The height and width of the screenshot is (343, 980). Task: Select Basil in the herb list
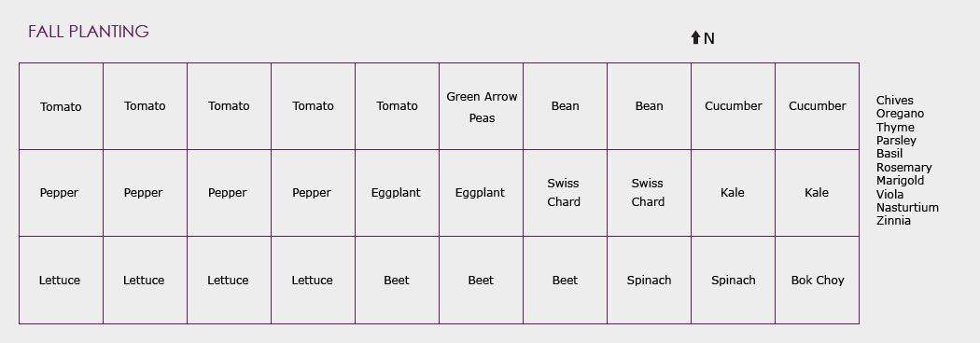(889, 154)
